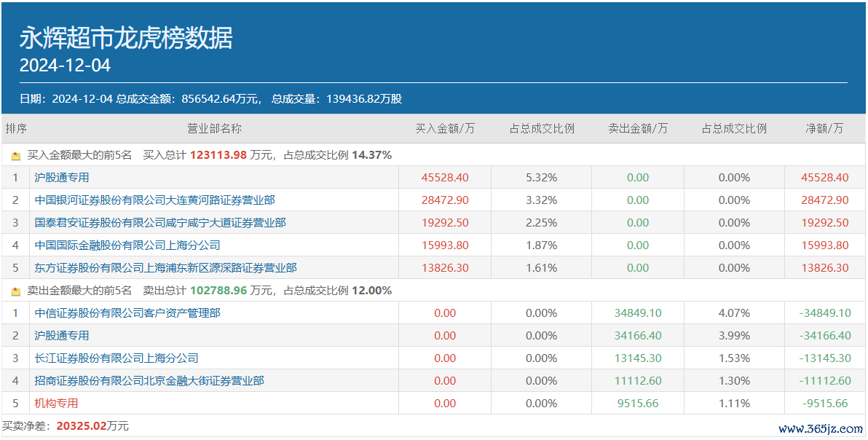Select sell amount 9515.66 in 卖出金额 column
Screen dimensions: 868x440
638,404
